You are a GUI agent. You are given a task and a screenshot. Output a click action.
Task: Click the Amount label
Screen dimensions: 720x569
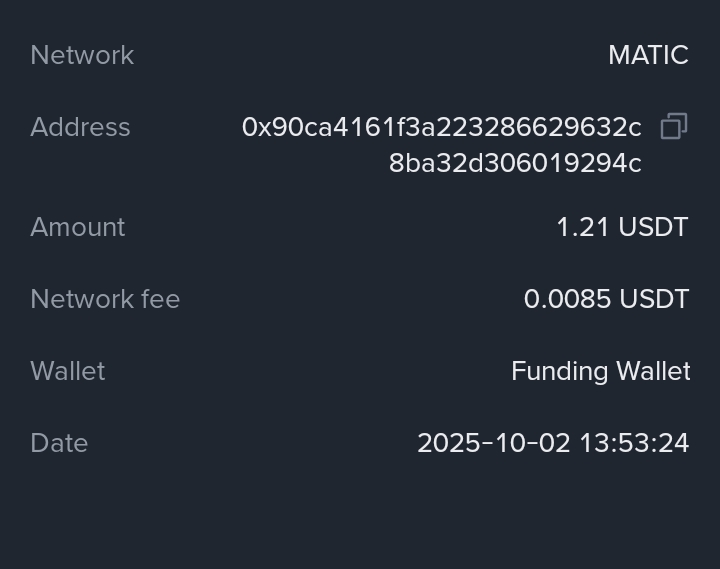point(78,227)
